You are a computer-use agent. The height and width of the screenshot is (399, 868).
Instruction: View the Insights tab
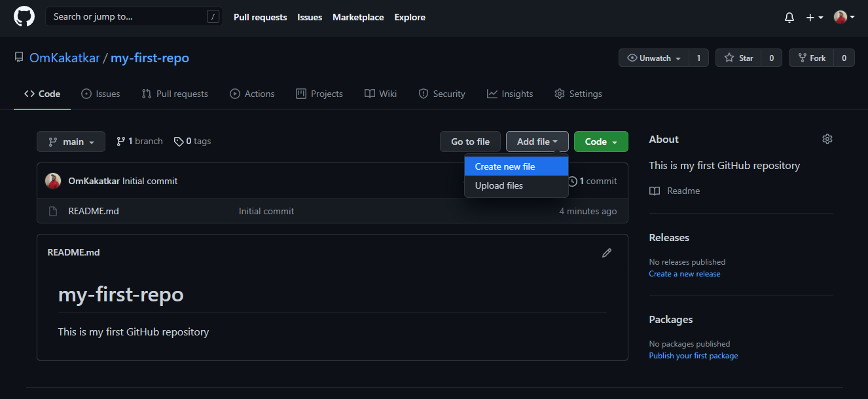click(x=510, y=94)
